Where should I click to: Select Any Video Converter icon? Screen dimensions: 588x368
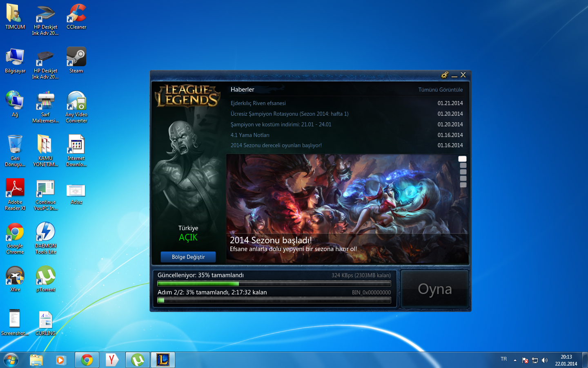tap(76, 107)
